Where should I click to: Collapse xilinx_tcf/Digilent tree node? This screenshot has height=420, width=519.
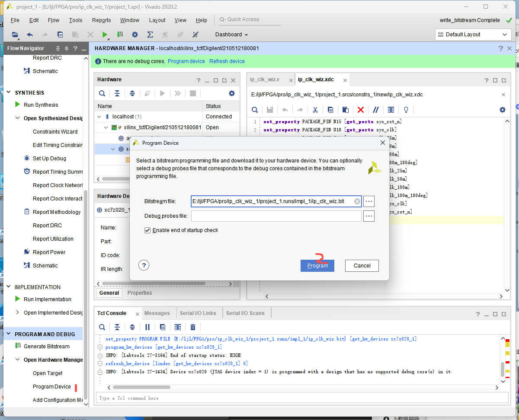106,127
